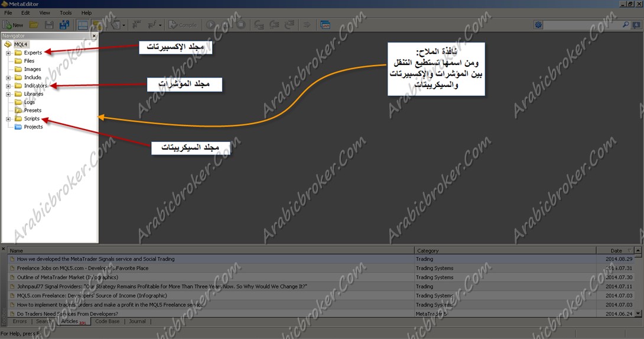The width and height of the screenshot is (644, 339).
Task: Close the Navigator panel
Action: point(94,35)
